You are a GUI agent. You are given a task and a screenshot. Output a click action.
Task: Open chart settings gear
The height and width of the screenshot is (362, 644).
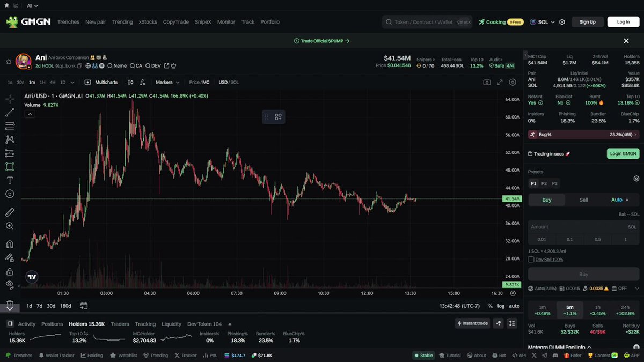tap(513, 82)
